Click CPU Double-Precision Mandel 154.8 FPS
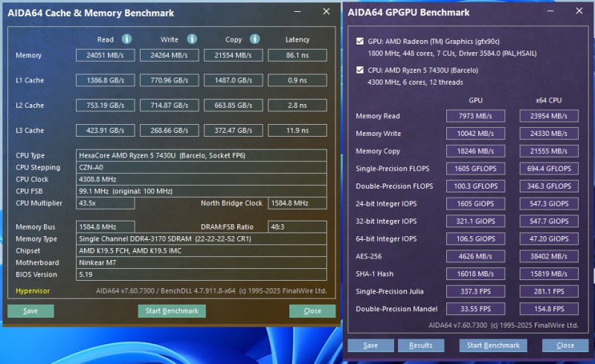 click(549, 309)
